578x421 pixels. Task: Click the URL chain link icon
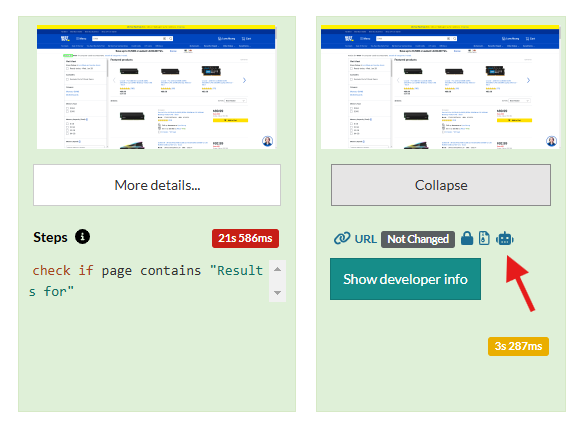coord(342,239)
